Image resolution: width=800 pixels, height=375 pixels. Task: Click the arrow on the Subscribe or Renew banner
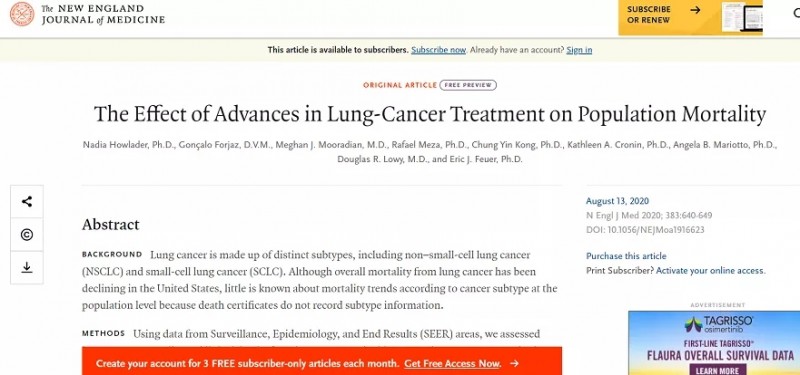695,9
